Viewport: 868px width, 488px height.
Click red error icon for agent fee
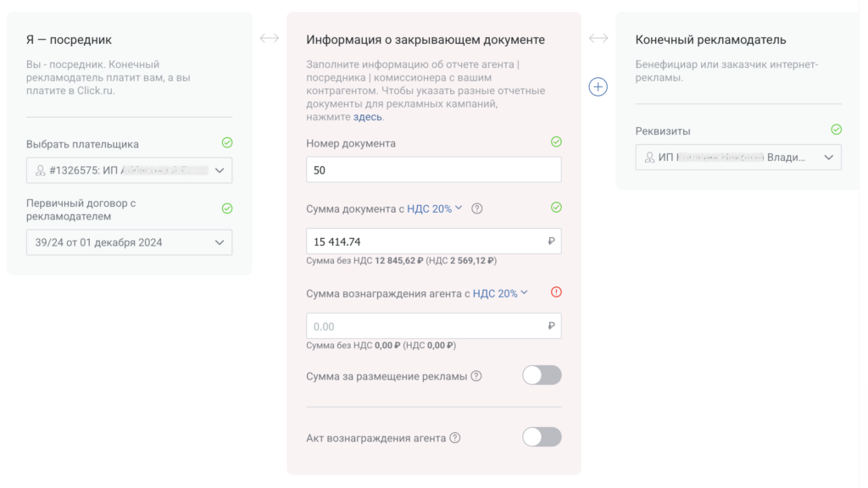[x=556, y=292]
